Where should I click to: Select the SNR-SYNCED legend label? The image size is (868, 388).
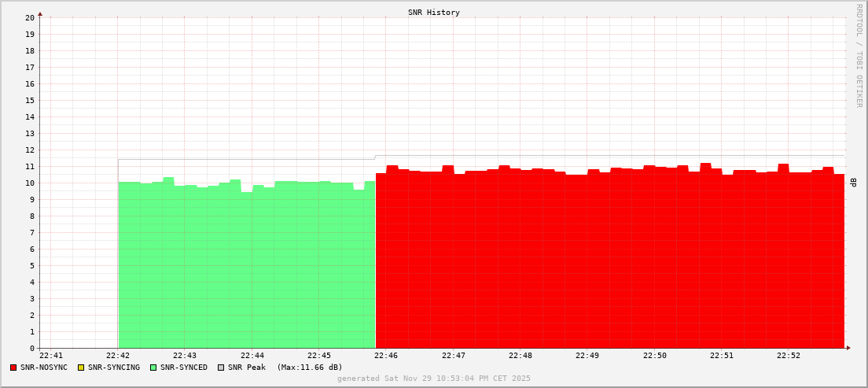184,368
